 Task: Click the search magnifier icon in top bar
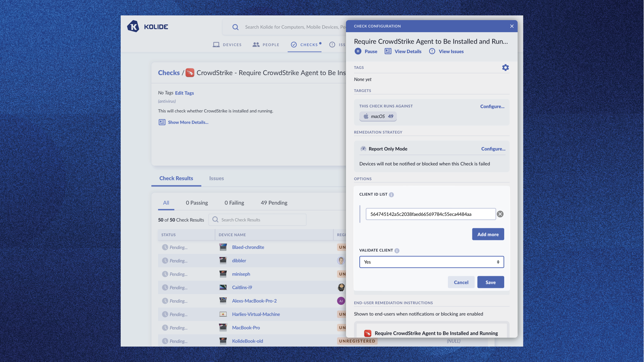point(235,27)
